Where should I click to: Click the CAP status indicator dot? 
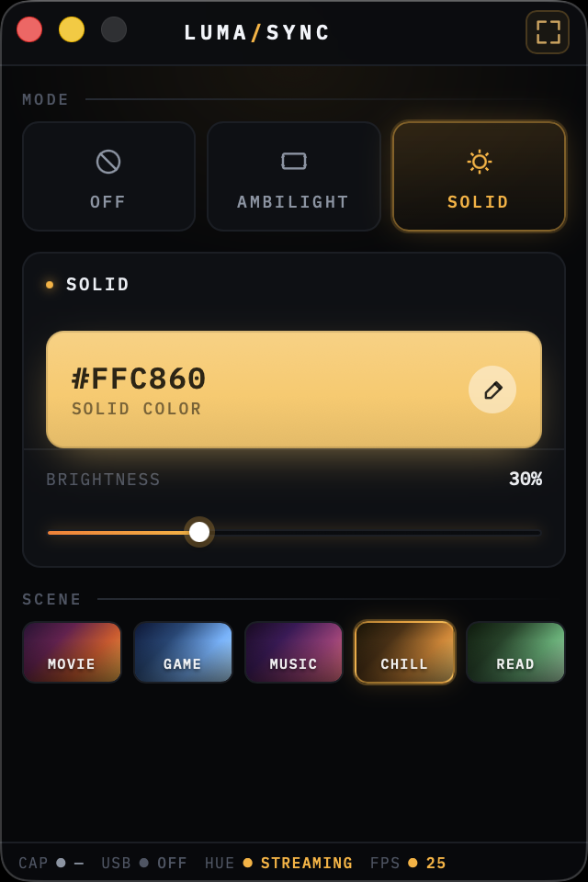(61, 863)
